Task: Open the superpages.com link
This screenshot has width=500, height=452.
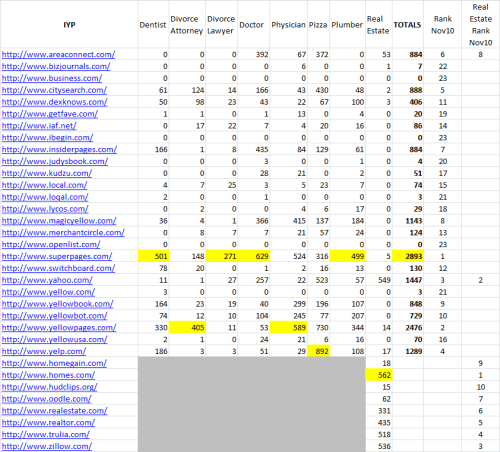Action: pyautogui.click(x=57, y=256)
